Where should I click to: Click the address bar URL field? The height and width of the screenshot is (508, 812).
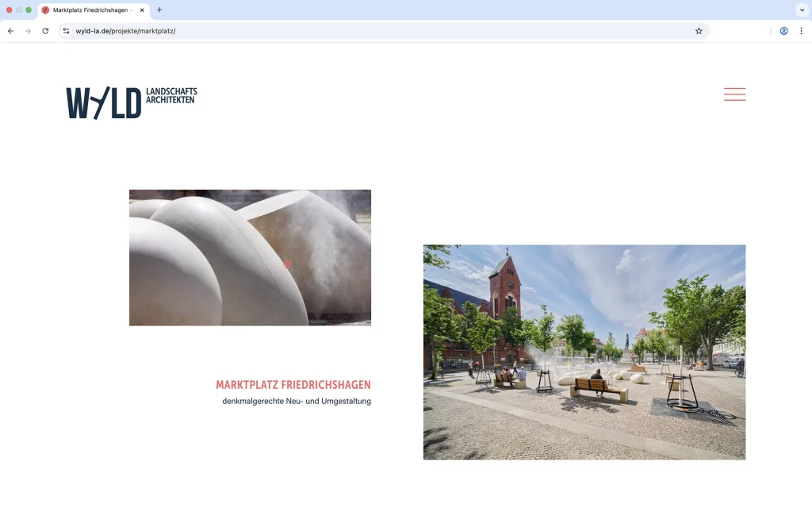[x=381, y=31]
